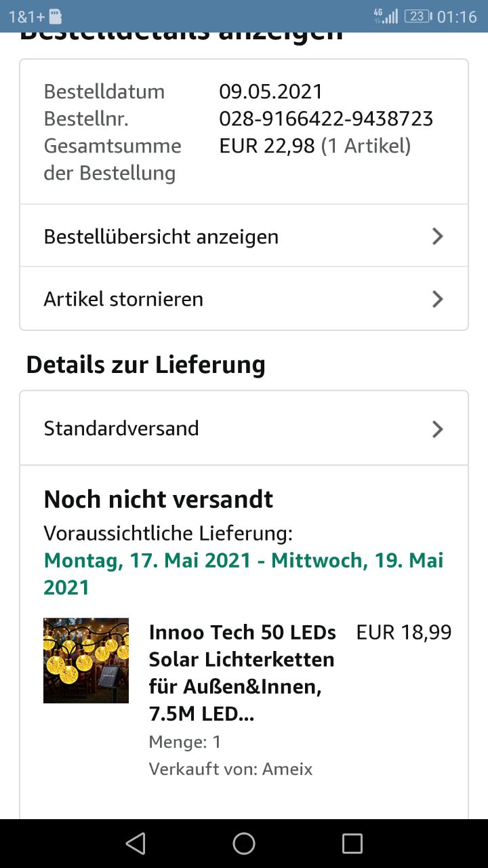
Task: Tap order number 028-9166422-9438723
Action: pos(326,119)
